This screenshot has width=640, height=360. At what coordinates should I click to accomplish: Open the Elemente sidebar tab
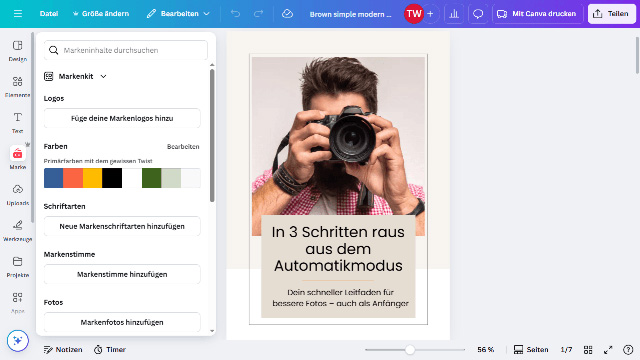[18, 87]
